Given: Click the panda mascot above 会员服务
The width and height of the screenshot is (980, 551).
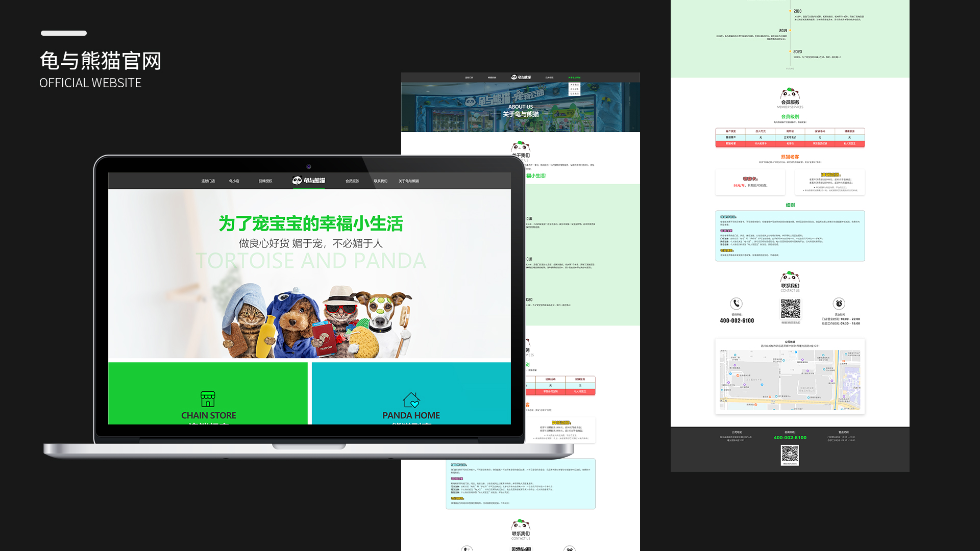Looking at the screenshot, I should click(x=790, y=94).
